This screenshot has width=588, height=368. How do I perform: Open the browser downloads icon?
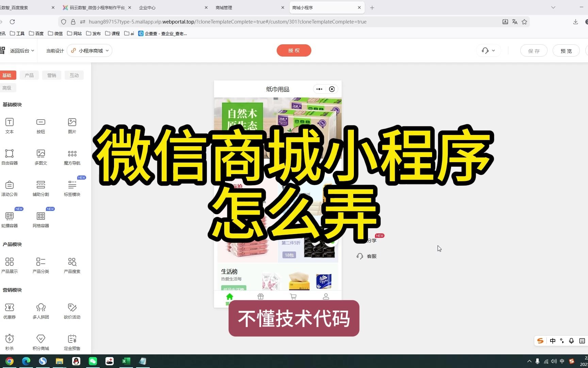[x=575, y=22]
